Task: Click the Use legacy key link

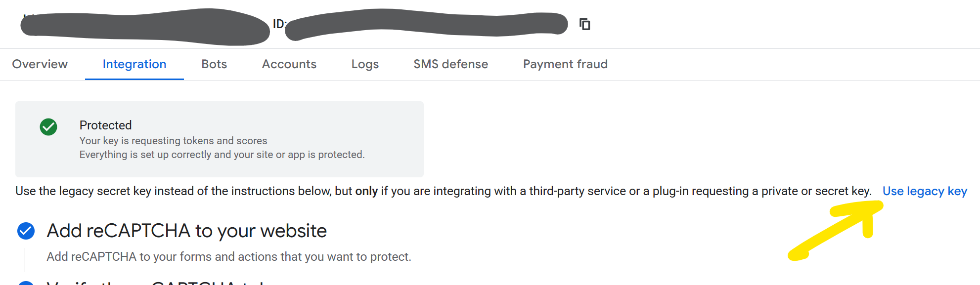Action: [x=925, y=191]
